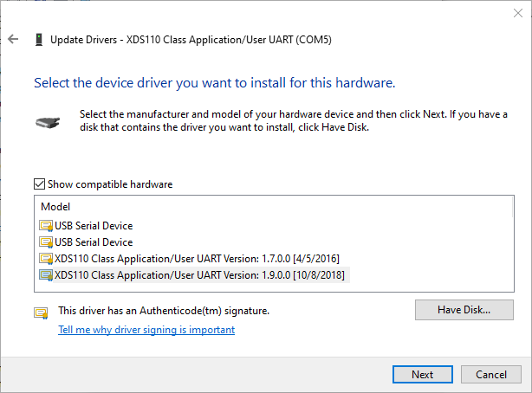The width and height of the screenshot is (532, 393).
Task: Close the Update Drivers window
Action: point(518,13)
